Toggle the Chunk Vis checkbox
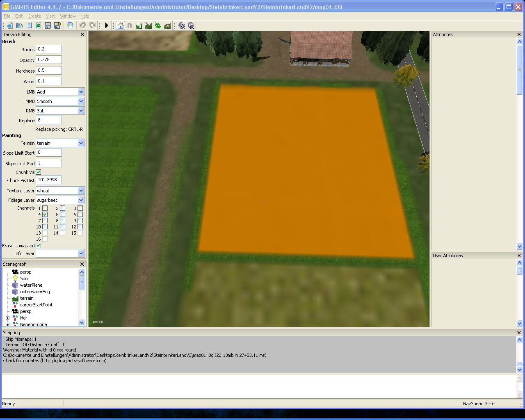Screen dimensions: 525x420 pos(39,172)
